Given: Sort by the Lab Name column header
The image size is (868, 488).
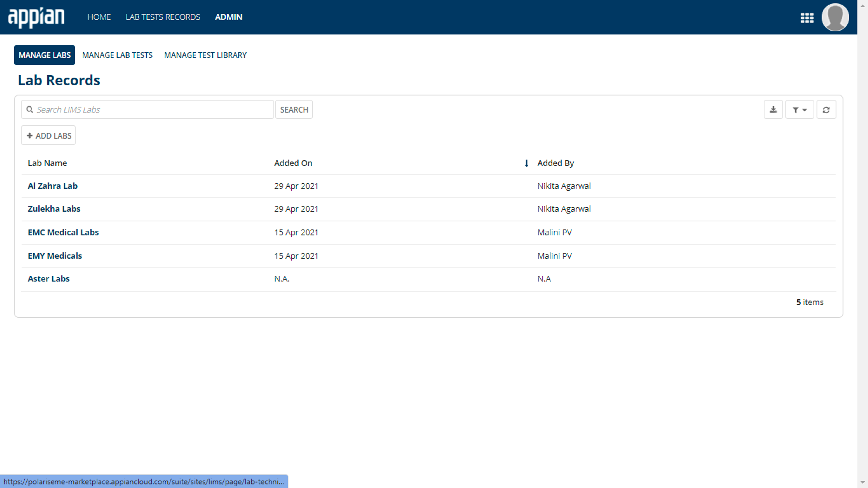Looking at the screenshot, I should [x=47, y=163].
